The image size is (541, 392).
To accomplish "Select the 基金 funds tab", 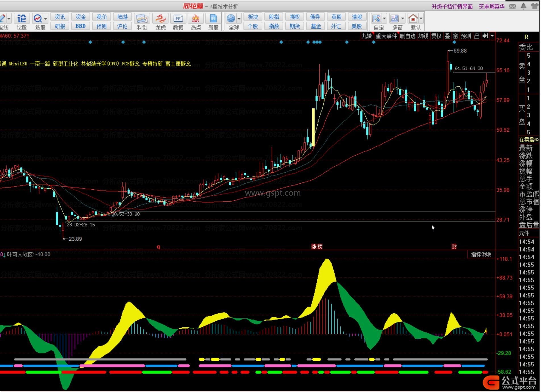I will tap(316, 26).
